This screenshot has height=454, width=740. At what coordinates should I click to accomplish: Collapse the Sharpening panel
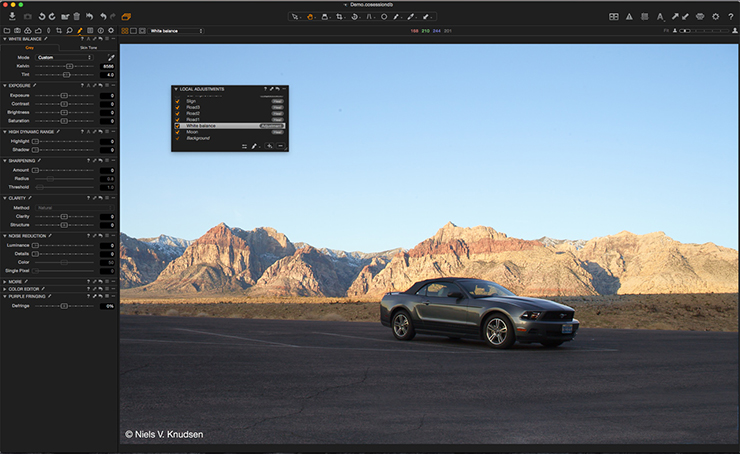(x=5, y=161)
